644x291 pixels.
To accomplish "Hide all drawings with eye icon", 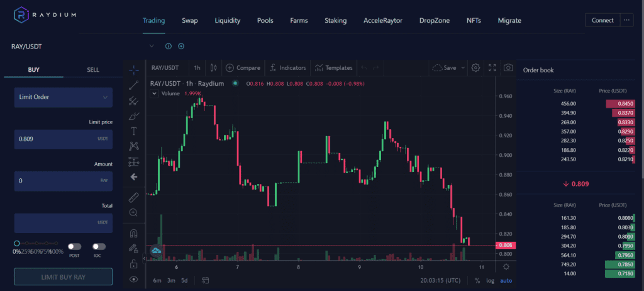I will (133, 279).
